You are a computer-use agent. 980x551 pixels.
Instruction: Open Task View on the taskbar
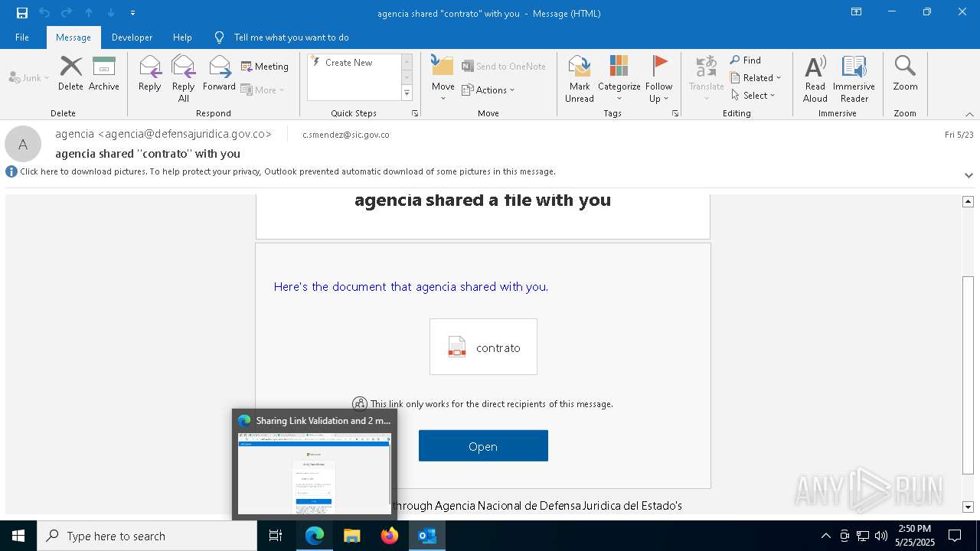coord(276,536)
